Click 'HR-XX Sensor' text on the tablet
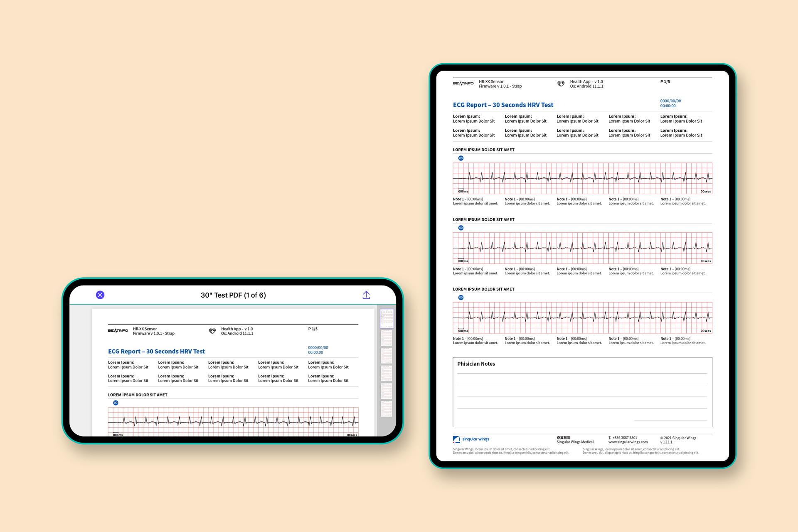This screenshot has height=532, width=798. tap(491, 81)
